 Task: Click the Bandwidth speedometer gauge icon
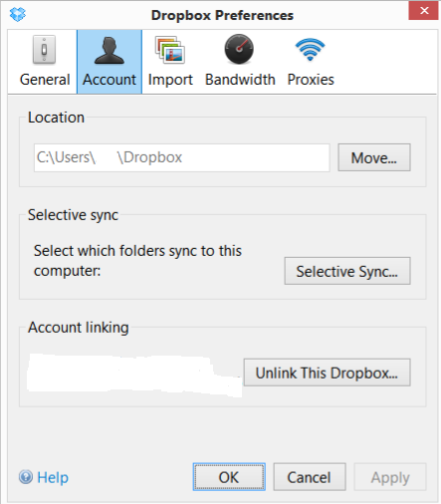(x=239, y=49)
